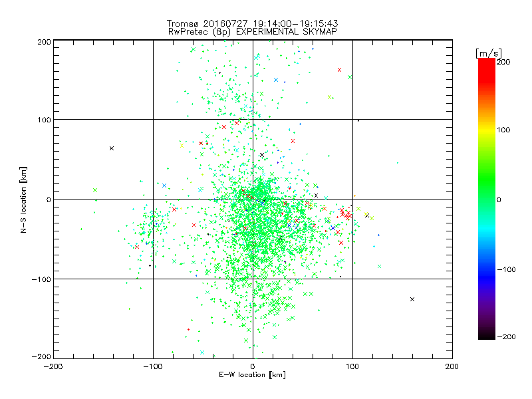Screen dimensions: 532x399
Task: Click the colorbar label '100'
Action: pyautogui.click(x=503, y=130)
